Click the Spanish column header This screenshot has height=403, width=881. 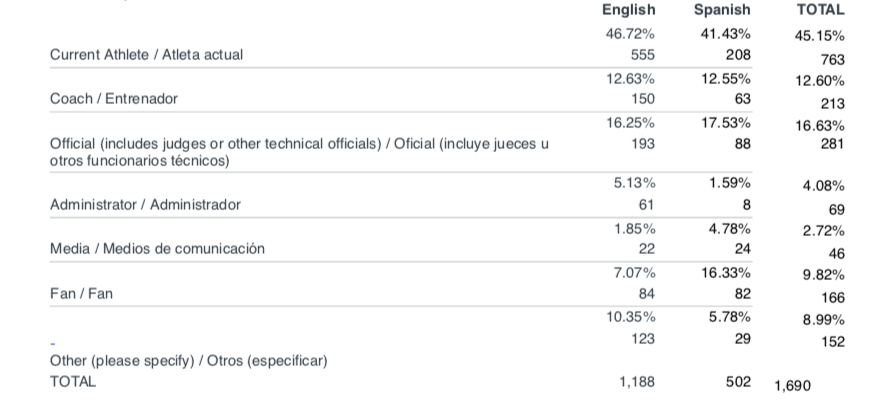pyautogui.click(x=722, y=10)
